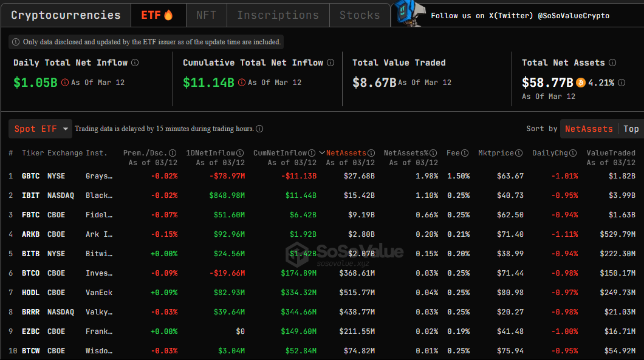Image resolution: width=644 pixels, height=360 pixels.
Task: Show info for Cumulative Total Net Inflow
Action: 331,63
